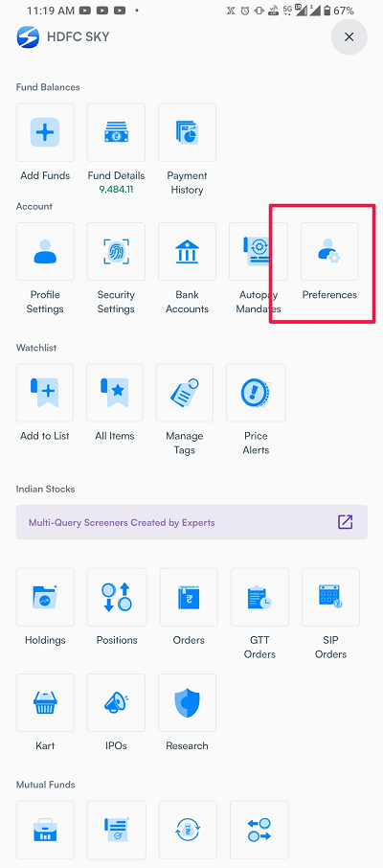View Payment History
The image size is (383, 868).
pos(187,132)
